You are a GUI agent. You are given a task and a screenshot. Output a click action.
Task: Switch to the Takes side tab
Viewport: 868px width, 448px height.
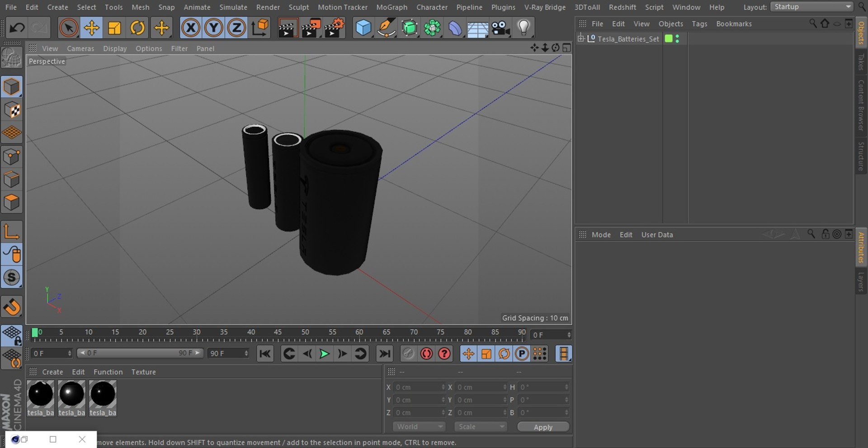861,62
